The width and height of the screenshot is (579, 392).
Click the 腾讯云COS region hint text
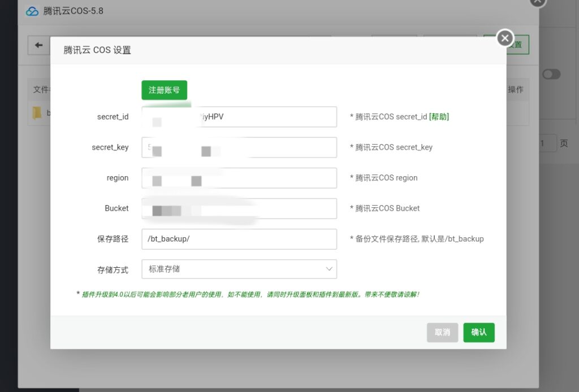click(x=384, y=178)
